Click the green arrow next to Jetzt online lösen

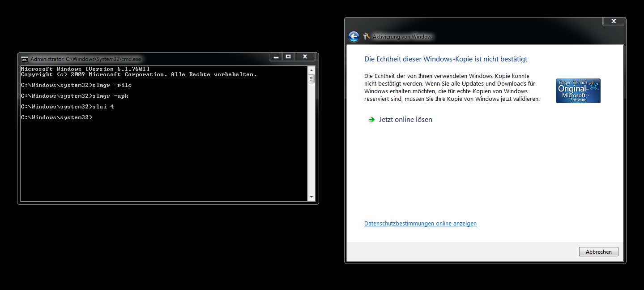(x=371, y=120)
